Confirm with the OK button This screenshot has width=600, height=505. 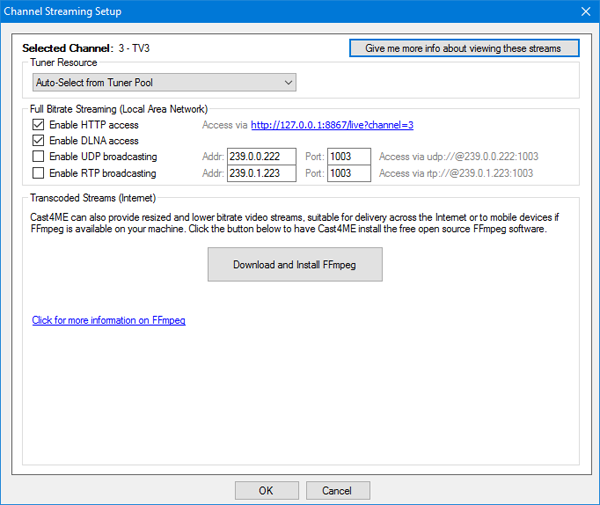coord(267,490)
